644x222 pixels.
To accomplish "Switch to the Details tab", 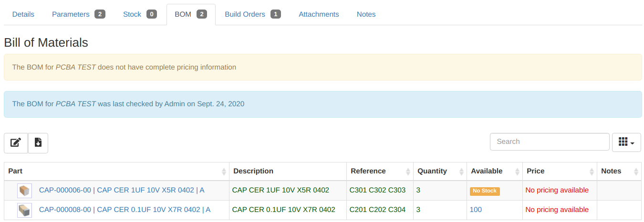I will (23, 14).
